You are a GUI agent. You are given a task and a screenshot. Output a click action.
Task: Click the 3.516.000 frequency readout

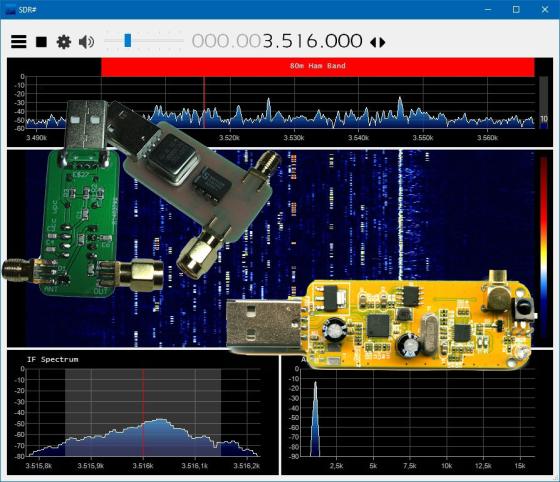[312, 41]
